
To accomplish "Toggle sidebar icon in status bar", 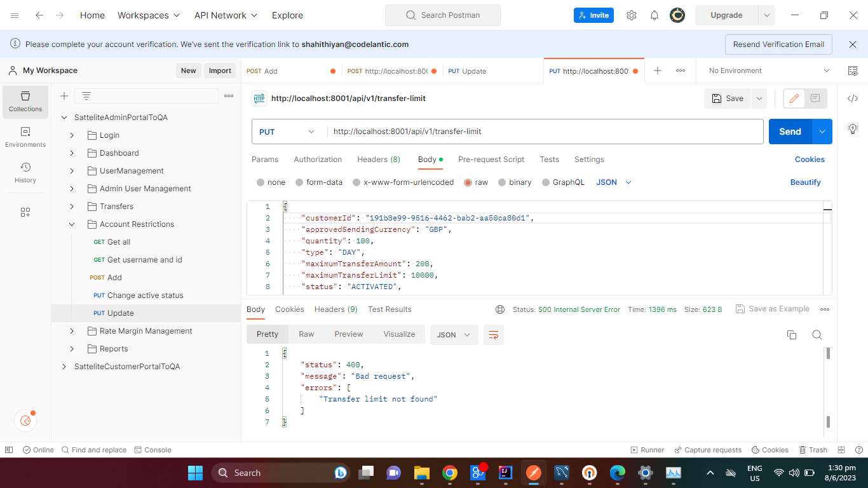I will (x=9, y=450).
